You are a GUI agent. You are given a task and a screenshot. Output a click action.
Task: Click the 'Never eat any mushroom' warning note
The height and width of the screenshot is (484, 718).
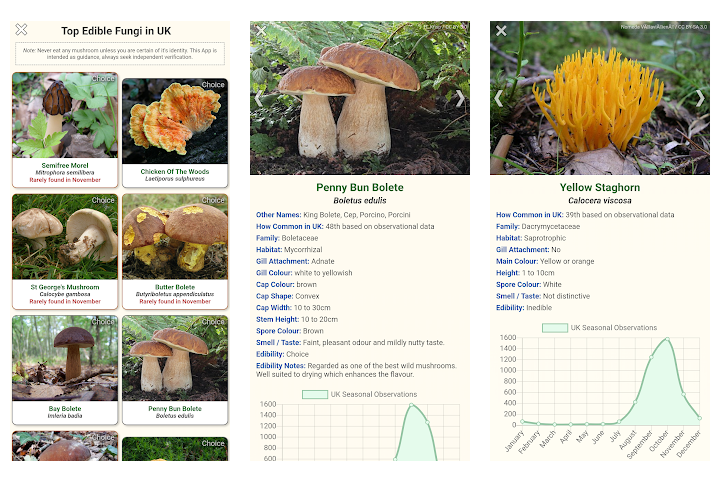pyautogui.click(x=120, y=54)
